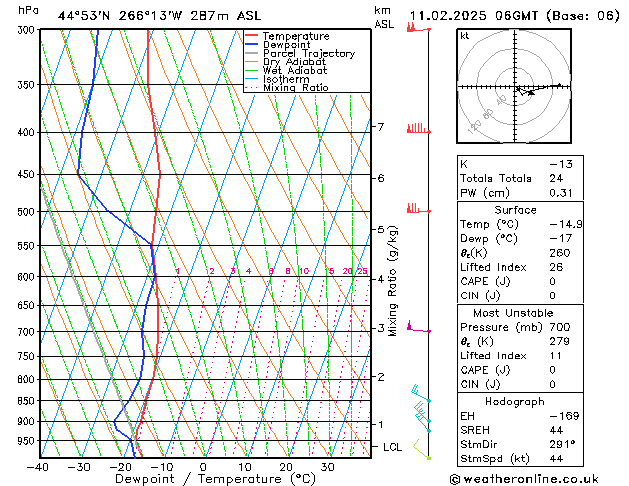Click the 850 hPa pressure axis label
The image size is (629, 486).
pyautogui.click(x=27, y=401)
